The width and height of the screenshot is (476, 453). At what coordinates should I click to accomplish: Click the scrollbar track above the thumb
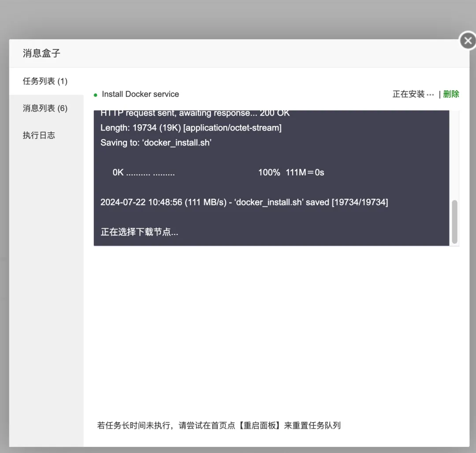click(454, 154)
